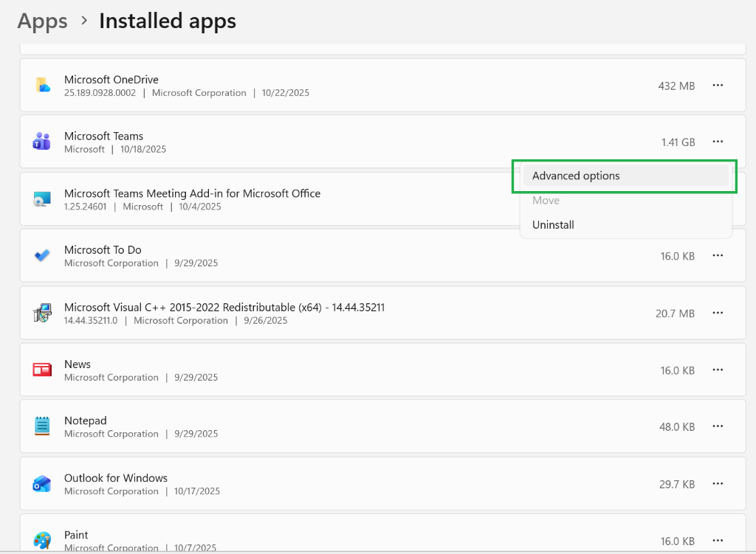Select the Paint app name
The image size is (756, 554).
[76, 535]
